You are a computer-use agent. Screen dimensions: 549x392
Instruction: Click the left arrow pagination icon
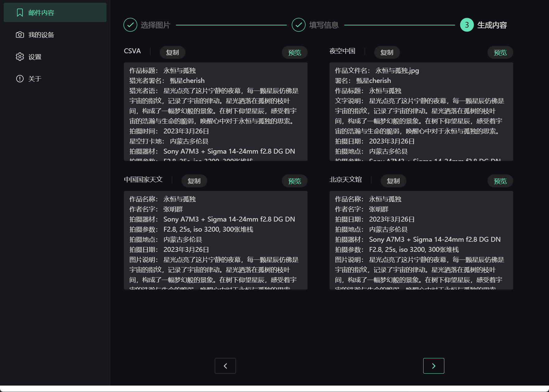coord(226,366)
